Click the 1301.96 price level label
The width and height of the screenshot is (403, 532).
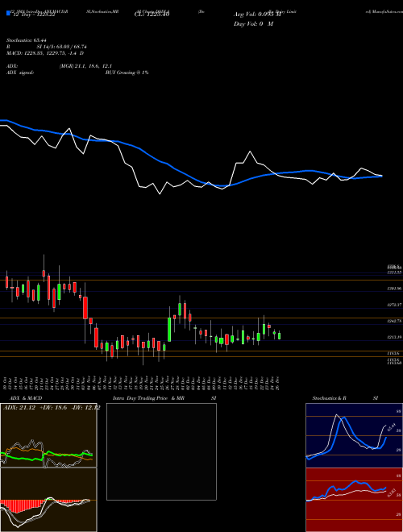[x=394, y=289]
